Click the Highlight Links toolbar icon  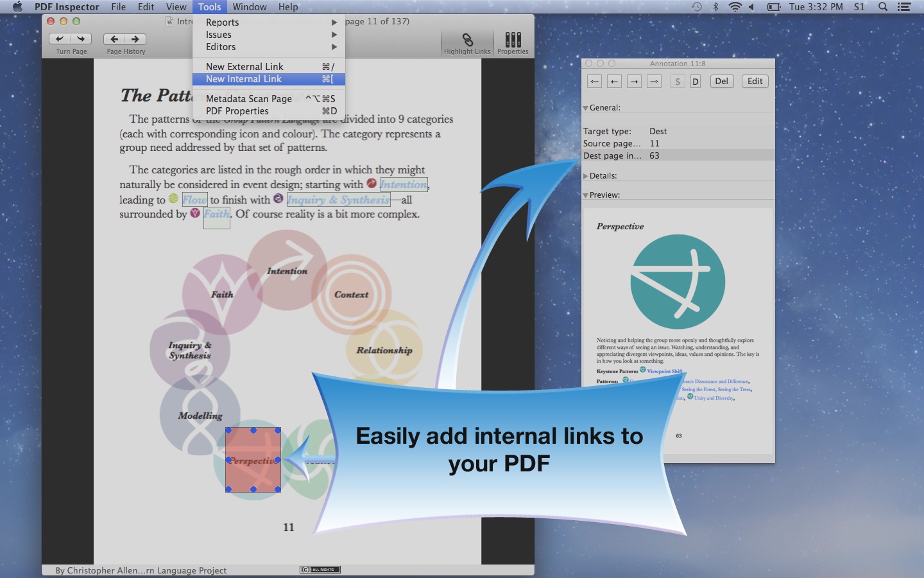point(466,40)
